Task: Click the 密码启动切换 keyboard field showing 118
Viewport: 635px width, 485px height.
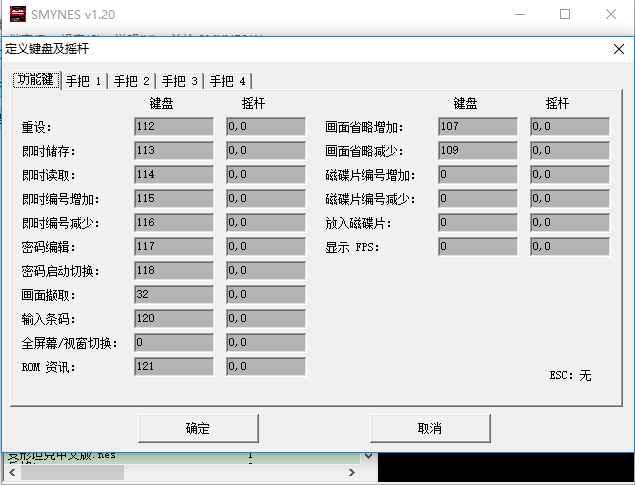Action: click(174, 270)
